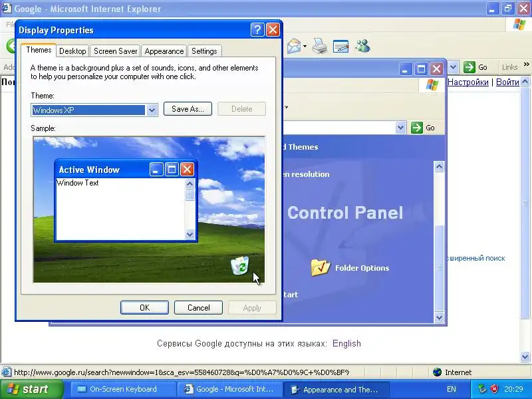This screenshot has width=532, height=399.
Task: Expand the Theme dropdown arrow
Action: click(x=152, y=110)
